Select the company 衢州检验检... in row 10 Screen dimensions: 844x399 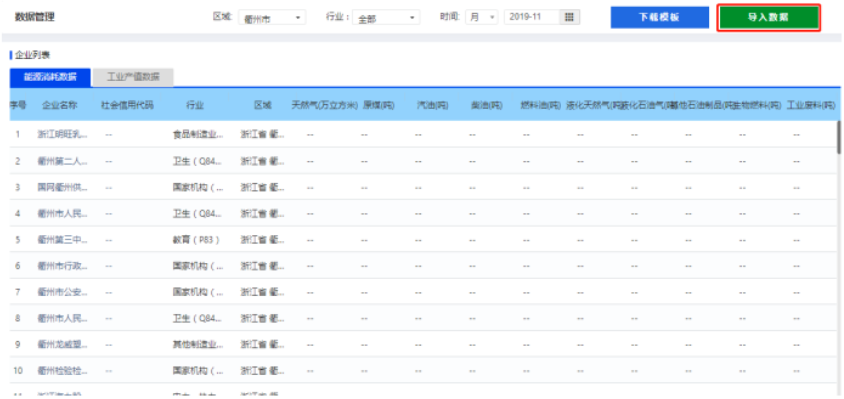62,370
